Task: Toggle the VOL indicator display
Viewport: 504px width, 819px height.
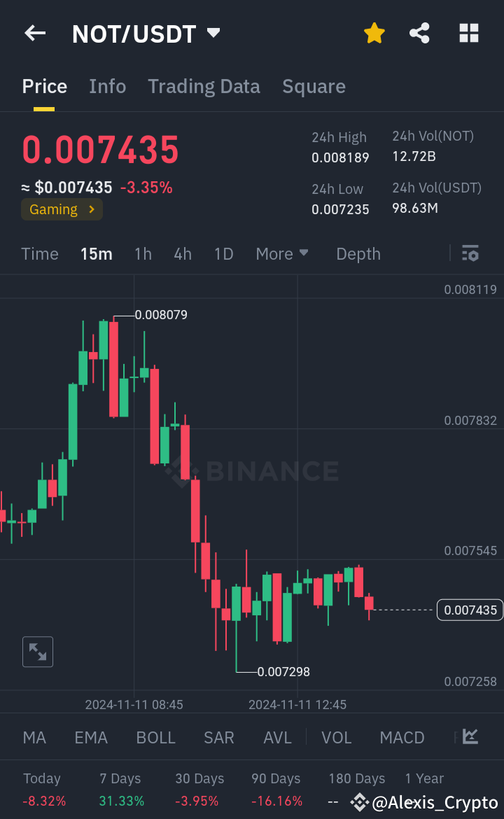Action: tap(337, 737)
